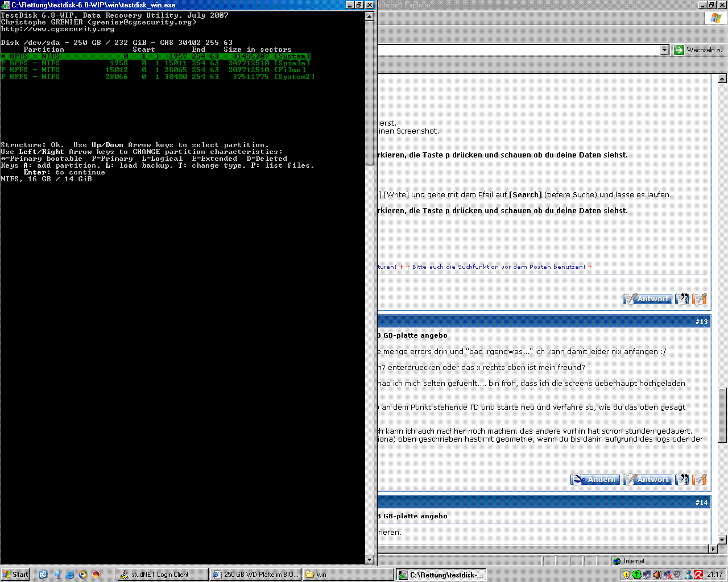Open the Avira red umbrella tray icon

[698, 575]
